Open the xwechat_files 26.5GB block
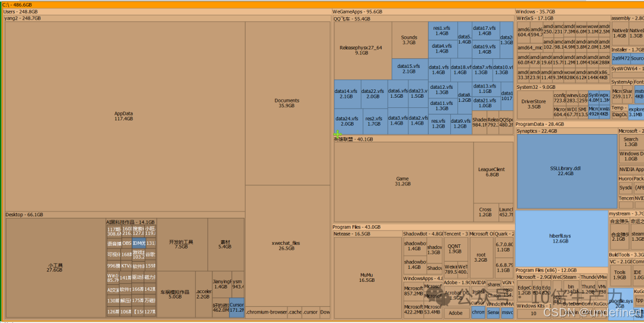This screenshot has height=323, width=644. [x=287, y=246]
